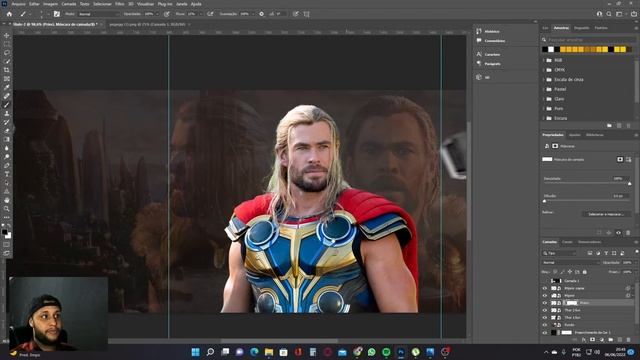This screenshot has height=360, width=640.
Task: Toggle mask visibility eye in Properties panel
Action: [618, 233]
